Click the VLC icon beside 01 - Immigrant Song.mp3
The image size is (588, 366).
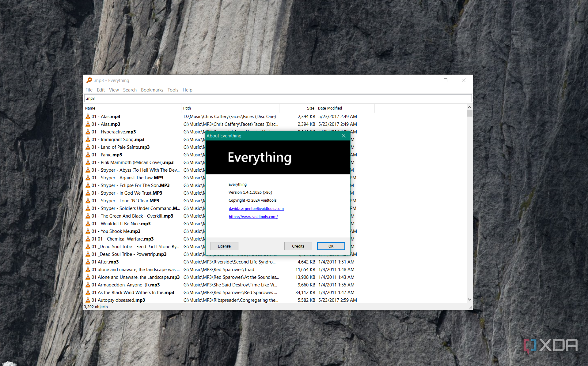click(x=88, y=140)
